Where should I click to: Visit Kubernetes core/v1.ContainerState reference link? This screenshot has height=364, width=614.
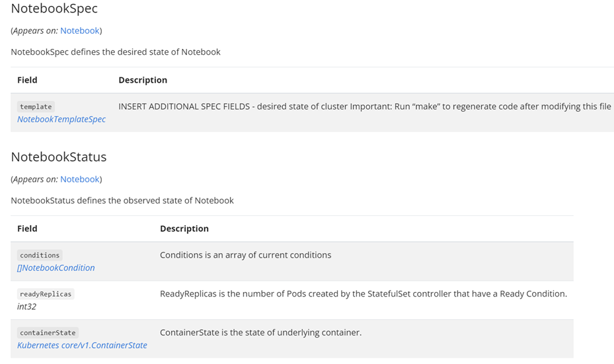tap(82, 345)
